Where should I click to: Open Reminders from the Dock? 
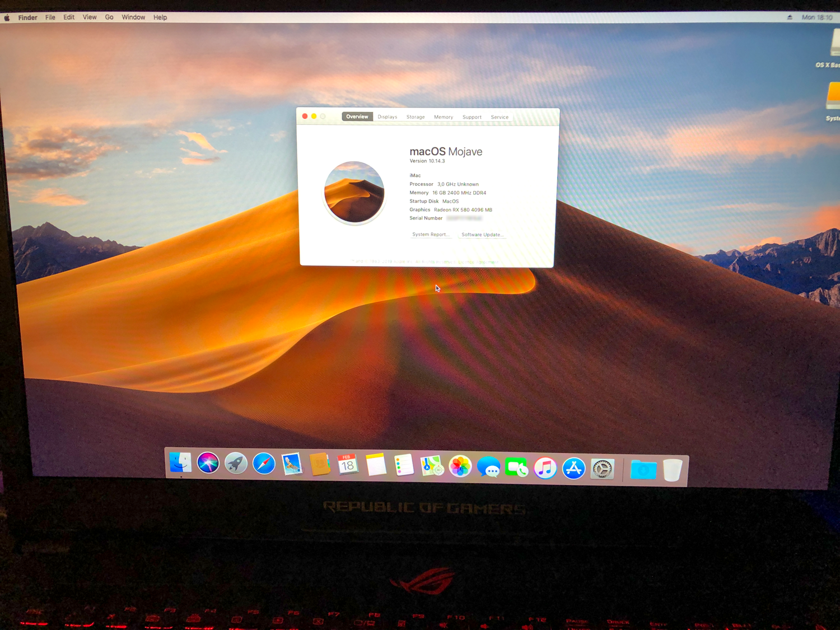[404, 465]
